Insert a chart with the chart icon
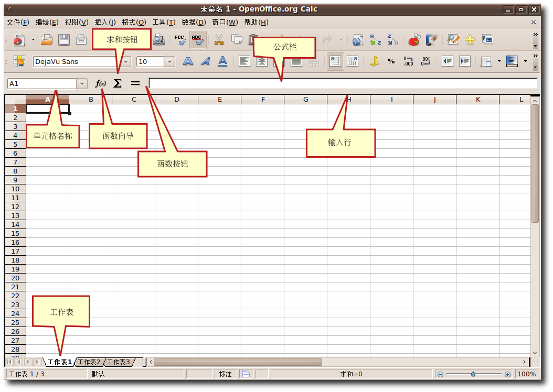 (x=414, y=40)
